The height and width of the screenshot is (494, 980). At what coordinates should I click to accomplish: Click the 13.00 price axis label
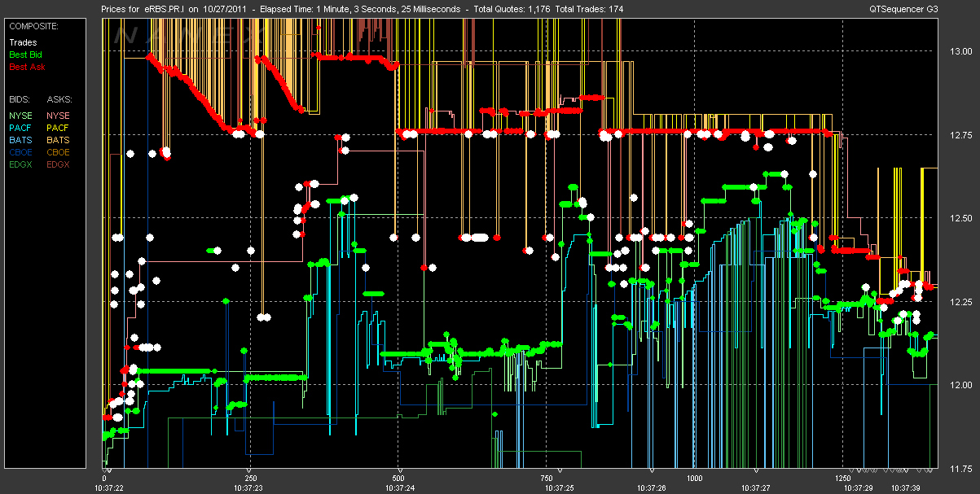click(960, 51)
